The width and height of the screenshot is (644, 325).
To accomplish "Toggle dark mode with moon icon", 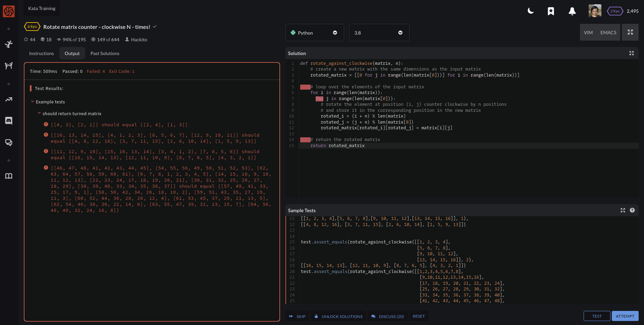I will (x=531, y=11).
